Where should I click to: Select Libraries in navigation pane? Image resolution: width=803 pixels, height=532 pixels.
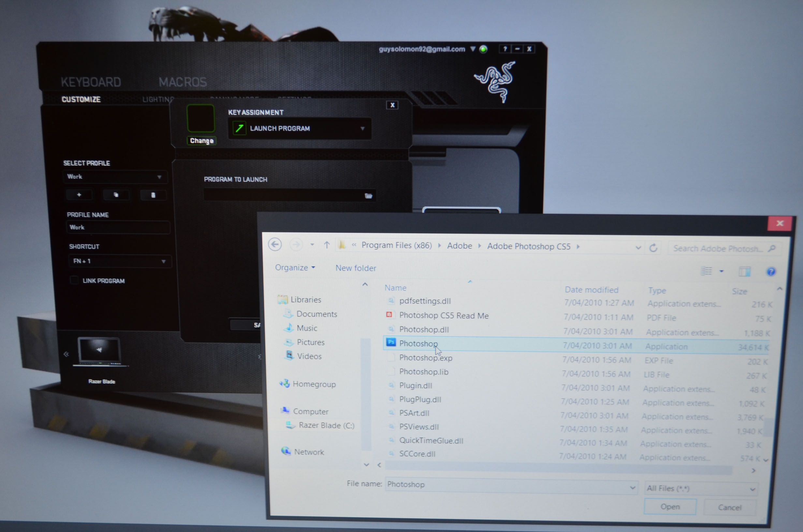tap(306, 300)
